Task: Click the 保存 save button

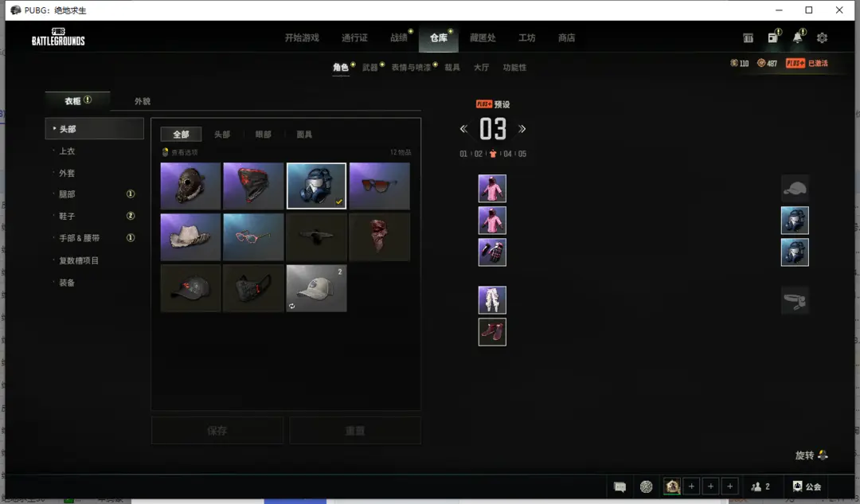Action: pos(217,431)
